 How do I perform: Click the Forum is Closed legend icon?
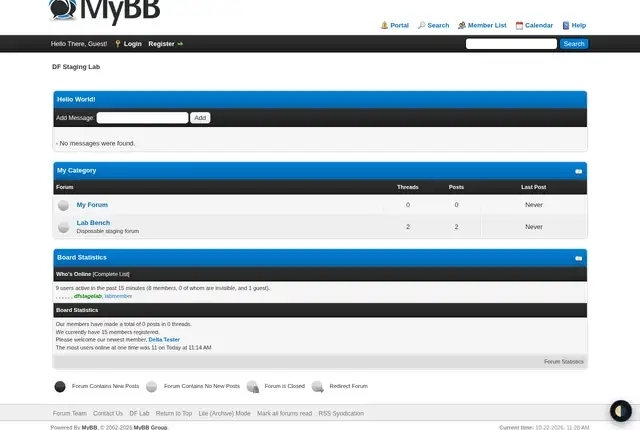[x=253, y=386]
